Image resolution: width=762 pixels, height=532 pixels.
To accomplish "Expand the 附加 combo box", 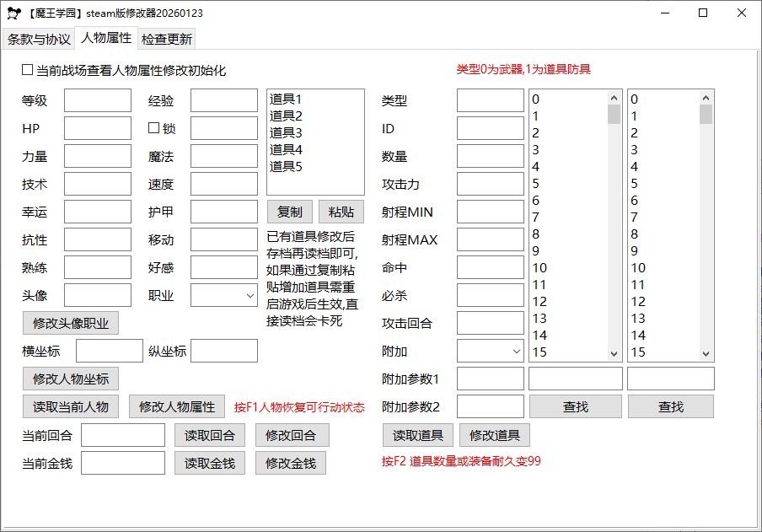I will [491, 351].
